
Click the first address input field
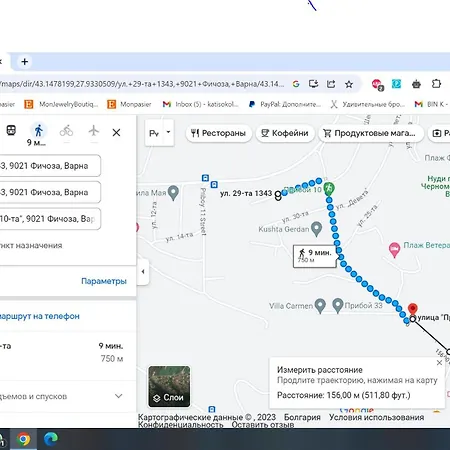tap(49, 166)
